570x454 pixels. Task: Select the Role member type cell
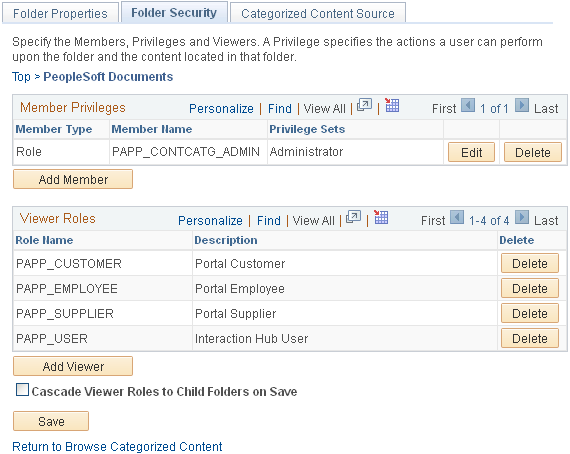tap(61, 152)
